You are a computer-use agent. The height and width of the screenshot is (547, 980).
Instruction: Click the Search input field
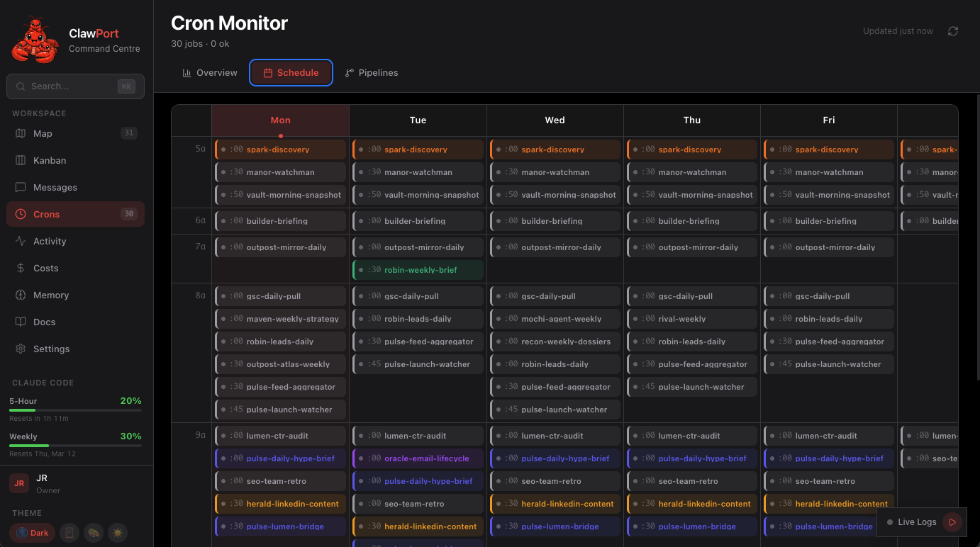pos(71,86)
